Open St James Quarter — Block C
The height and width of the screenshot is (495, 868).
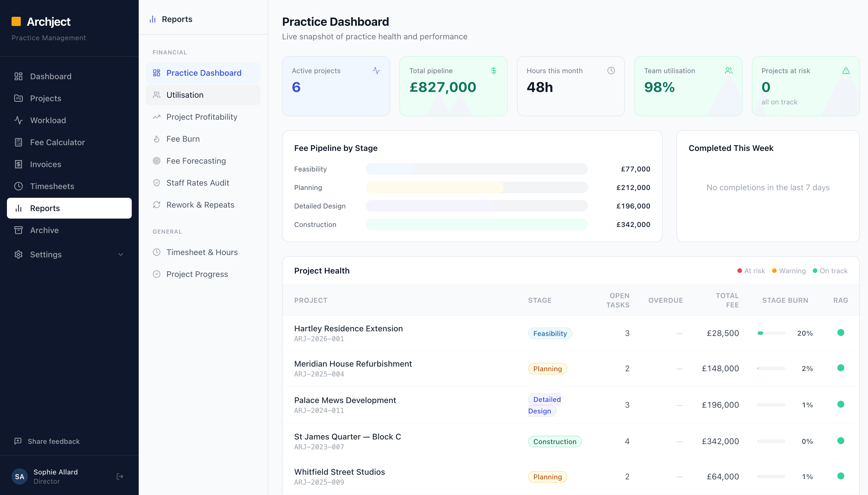point(348,437)
